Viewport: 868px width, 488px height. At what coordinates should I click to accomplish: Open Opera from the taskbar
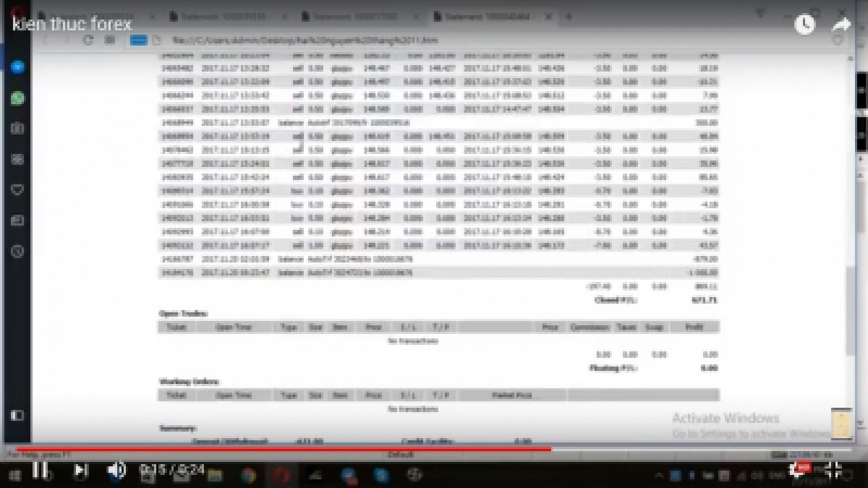[281, 475]
